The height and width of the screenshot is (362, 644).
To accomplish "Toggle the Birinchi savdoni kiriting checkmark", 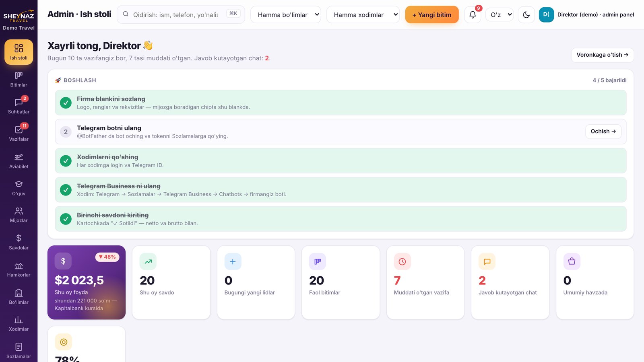I will pos(66,219).
